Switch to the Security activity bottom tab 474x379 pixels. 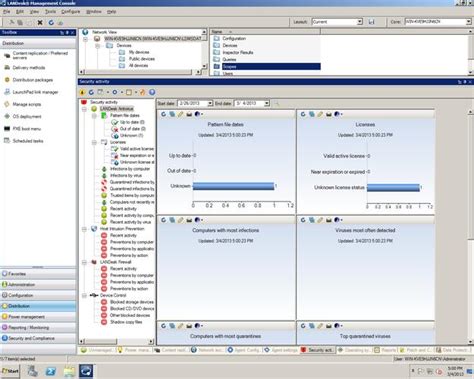pos(317,350)
